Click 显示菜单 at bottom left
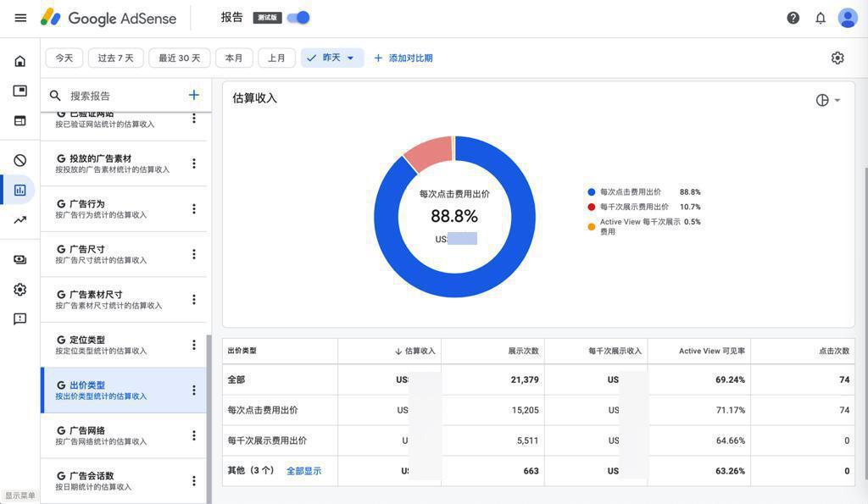The image size is (868, 504). (x=20, y=496)
